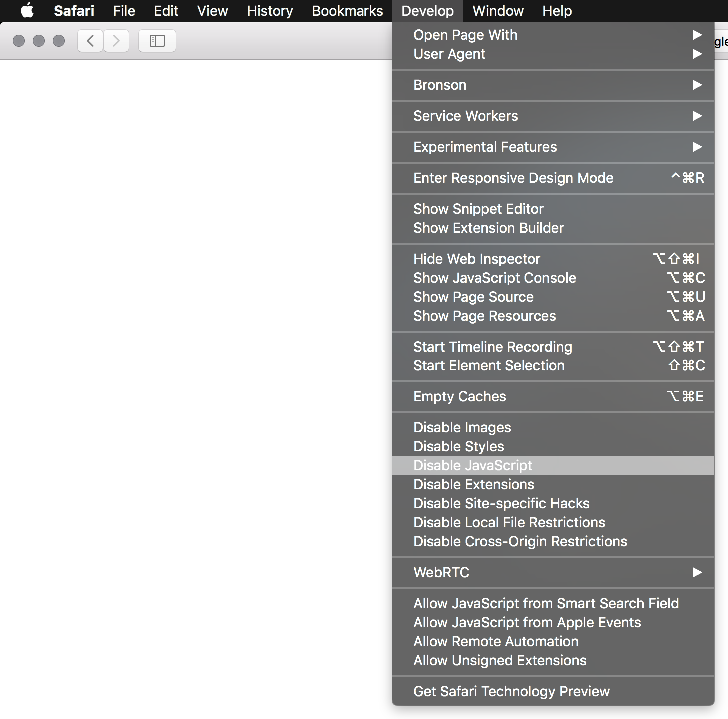This screenshot has width=728, height=719.
Task: Toggle Disable Extensions option
Action: (x=553, y=484)
